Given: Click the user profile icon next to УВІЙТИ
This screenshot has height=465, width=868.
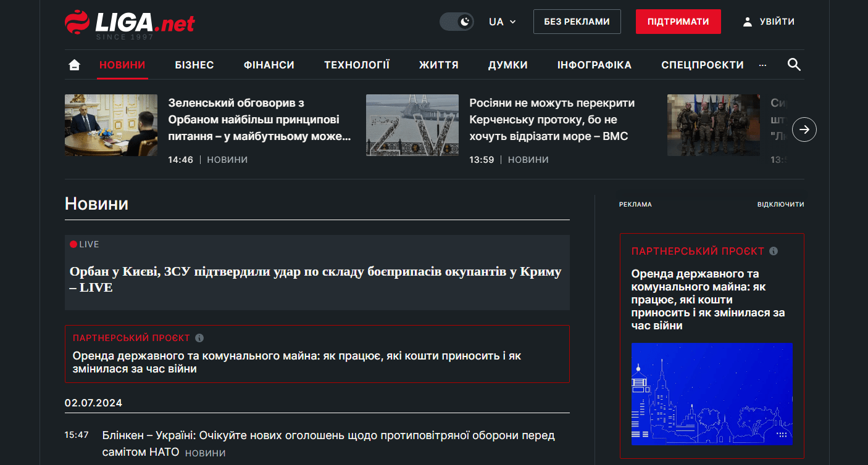Looking at the screenshot, I should coord(748,22).
